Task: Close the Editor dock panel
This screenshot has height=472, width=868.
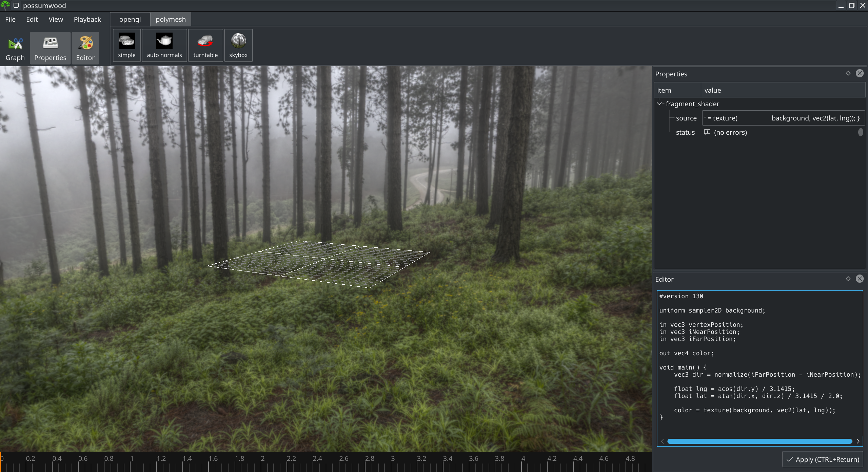Action: (860, 279)
